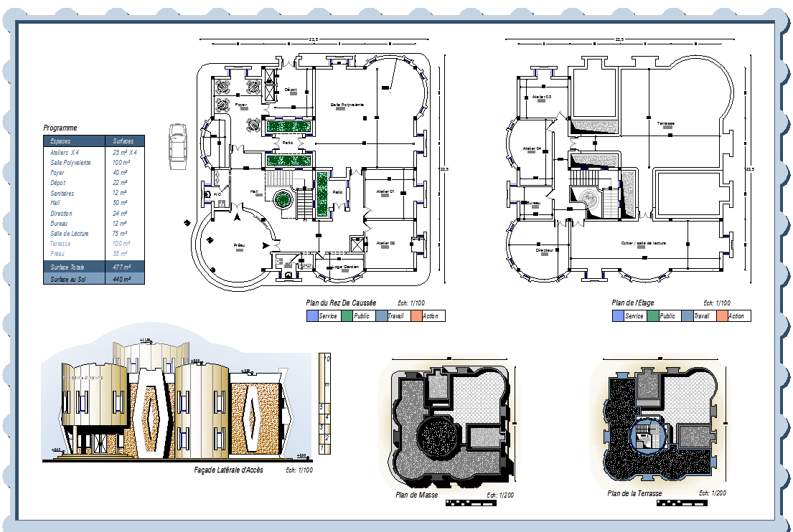This screenshot has height=532, width=793.
Task: Select the circular tree symbol in the Hall
Action: [x=283, y=199]
